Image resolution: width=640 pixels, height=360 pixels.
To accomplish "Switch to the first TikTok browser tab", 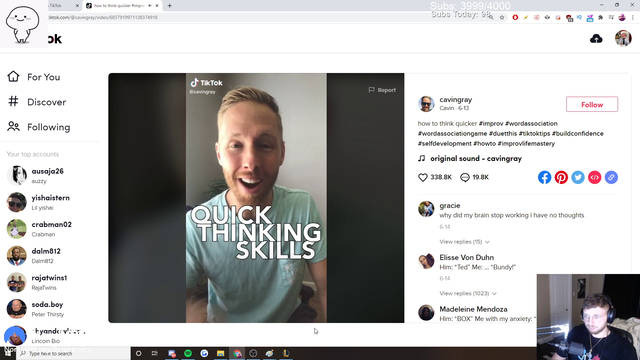I will [x=63, y=6].
